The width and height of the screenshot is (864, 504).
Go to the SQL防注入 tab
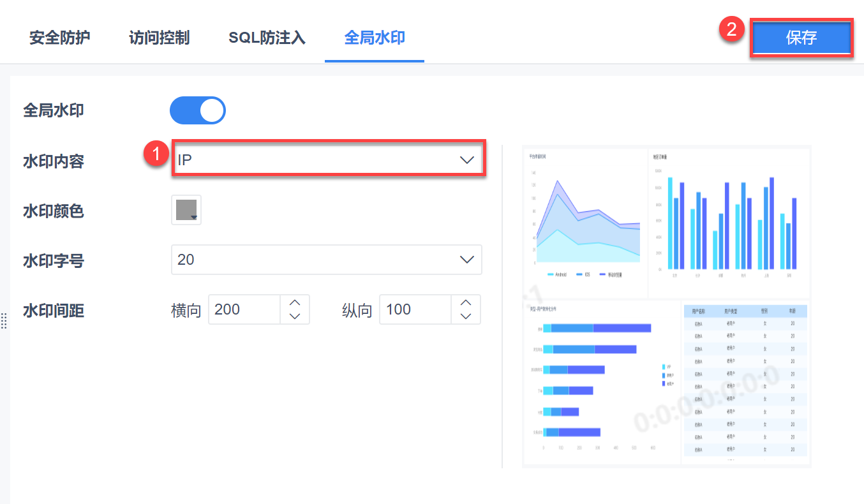pyautogui.click(x=267, y=38)
